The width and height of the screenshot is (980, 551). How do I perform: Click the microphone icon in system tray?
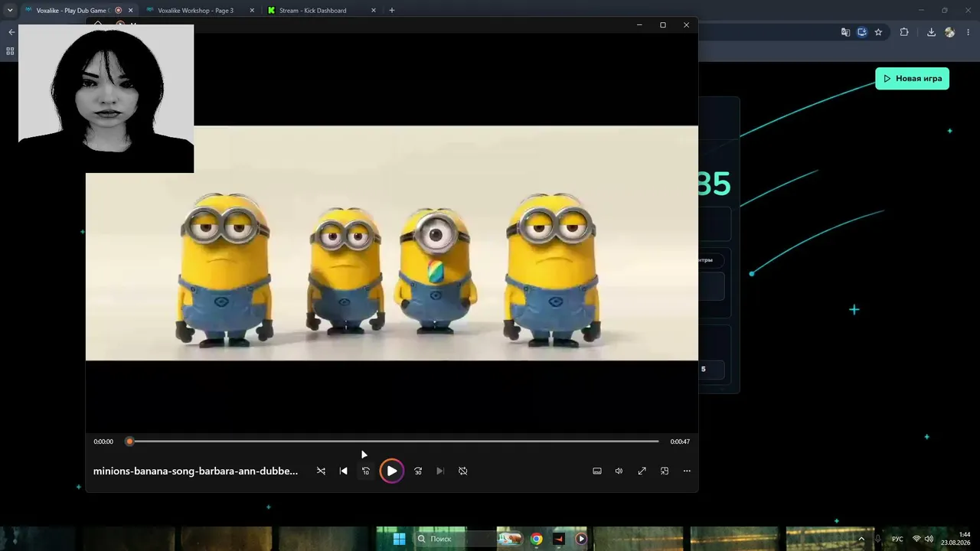point(877,539)
